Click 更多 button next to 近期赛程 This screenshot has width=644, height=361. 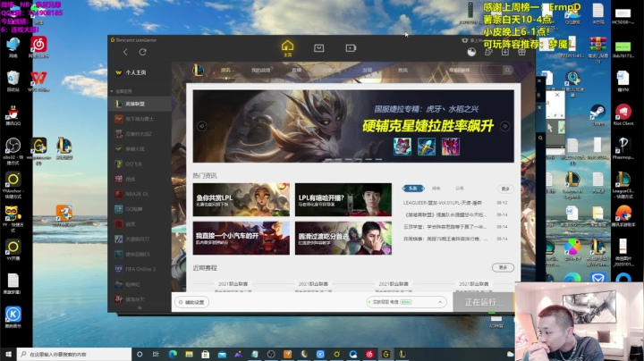503,267
